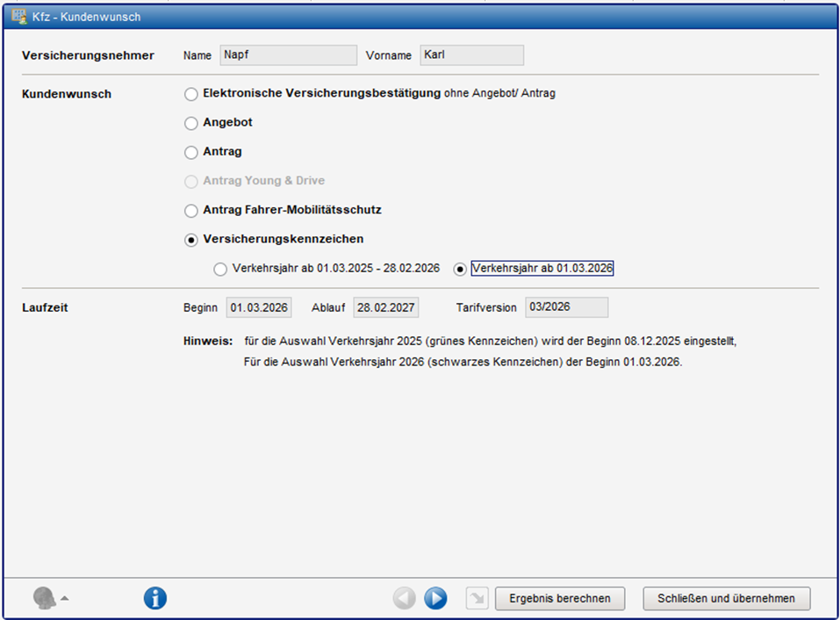Click the Beginn date field
840x620 pixels.
tap(258, 308)
